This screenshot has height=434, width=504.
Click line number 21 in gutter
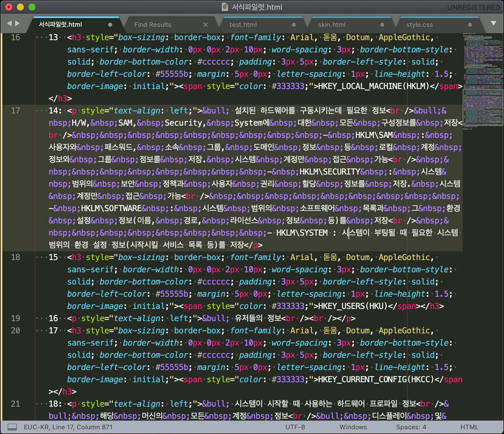(15, 404)
